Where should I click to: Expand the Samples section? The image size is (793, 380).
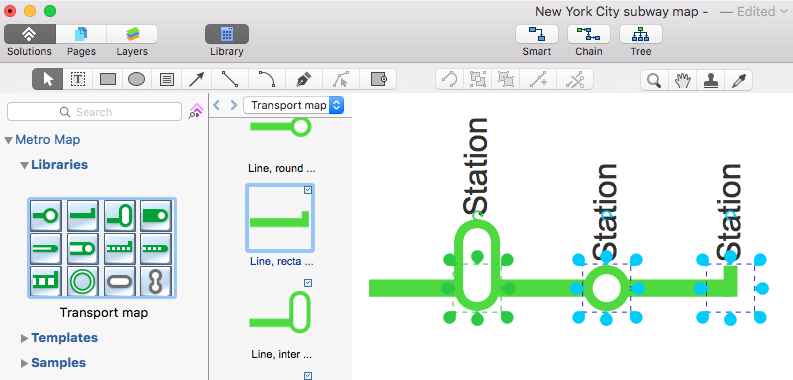pos(24,363)
